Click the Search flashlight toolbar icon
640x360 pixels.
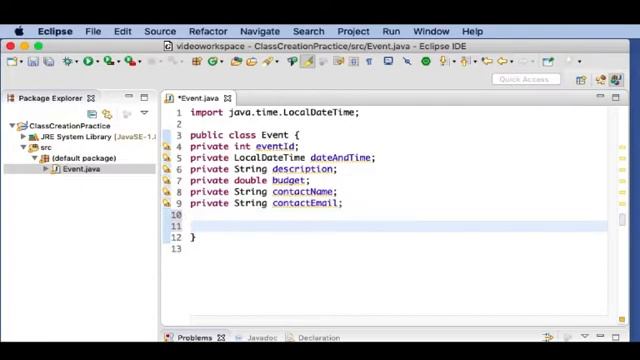tap(267, 61)
